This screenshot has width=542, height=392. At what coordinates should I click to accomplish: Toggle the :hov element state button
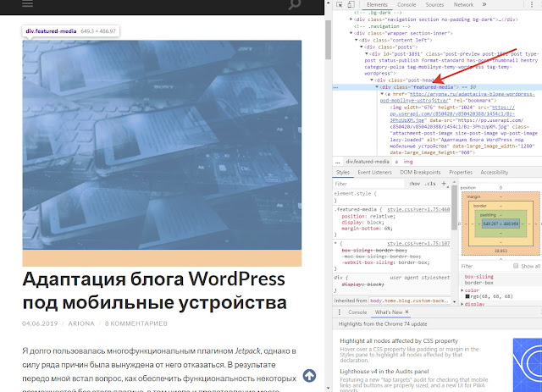(414, 184)
